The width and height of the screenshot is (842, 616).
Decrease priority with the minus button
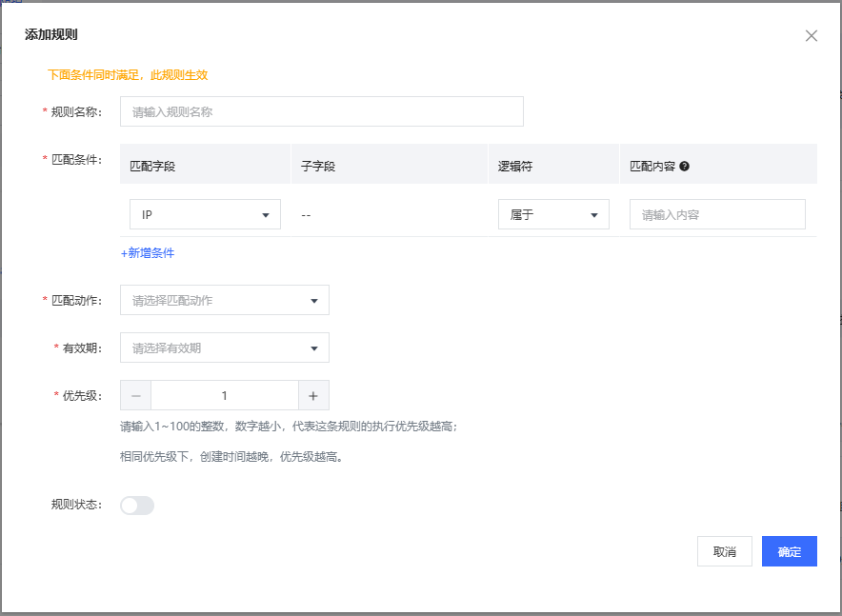click(x=135, y=396)
